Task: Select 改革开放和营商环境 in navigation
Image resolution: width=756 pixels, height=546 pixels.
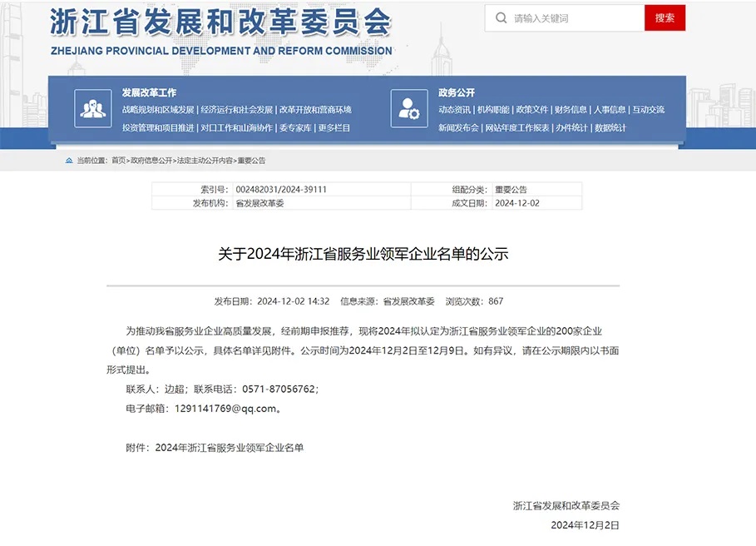Action: point(315,110)
